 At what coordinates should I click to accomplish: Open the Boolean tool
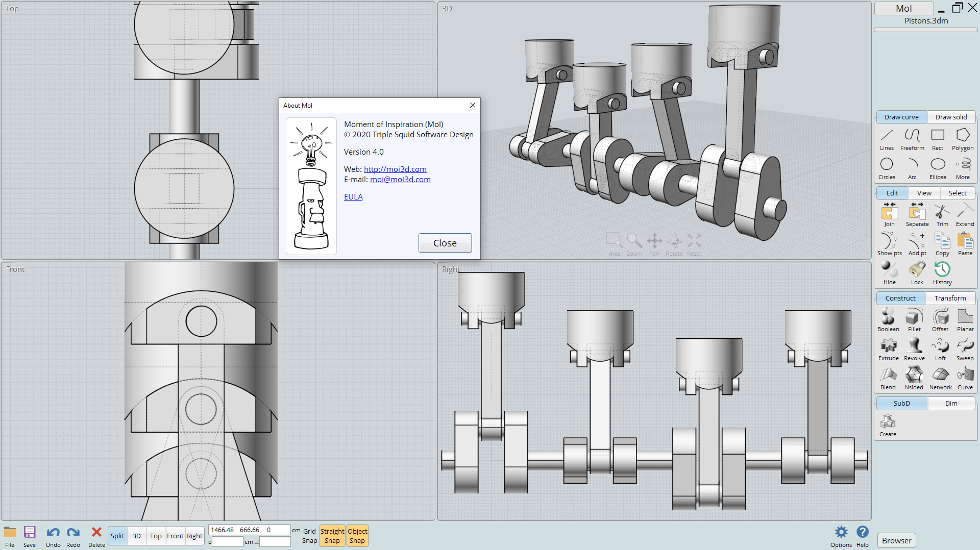(888, 320)
